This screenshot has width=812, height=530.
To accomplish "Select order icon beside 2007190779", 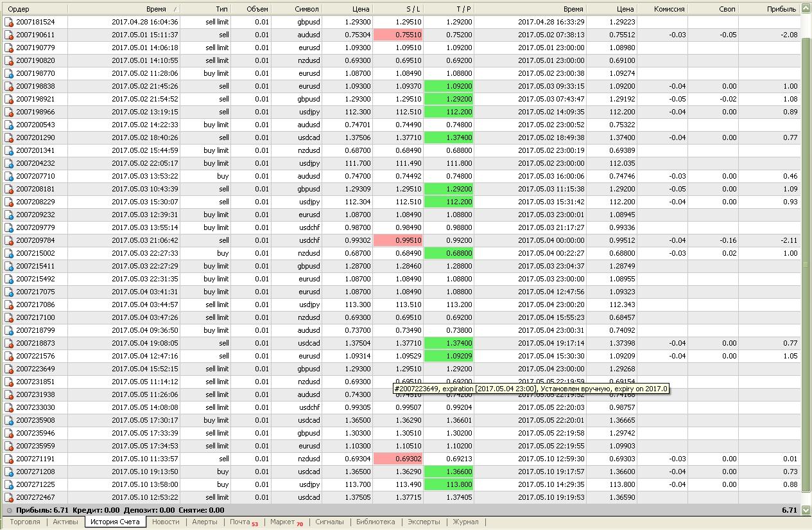I will pos(9,48).
